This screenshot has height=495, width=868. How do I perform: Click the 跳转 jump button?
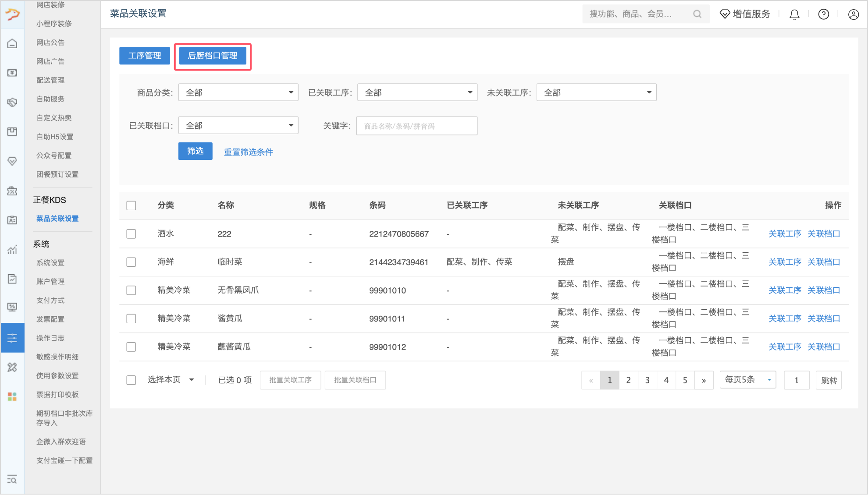(829, 380)
